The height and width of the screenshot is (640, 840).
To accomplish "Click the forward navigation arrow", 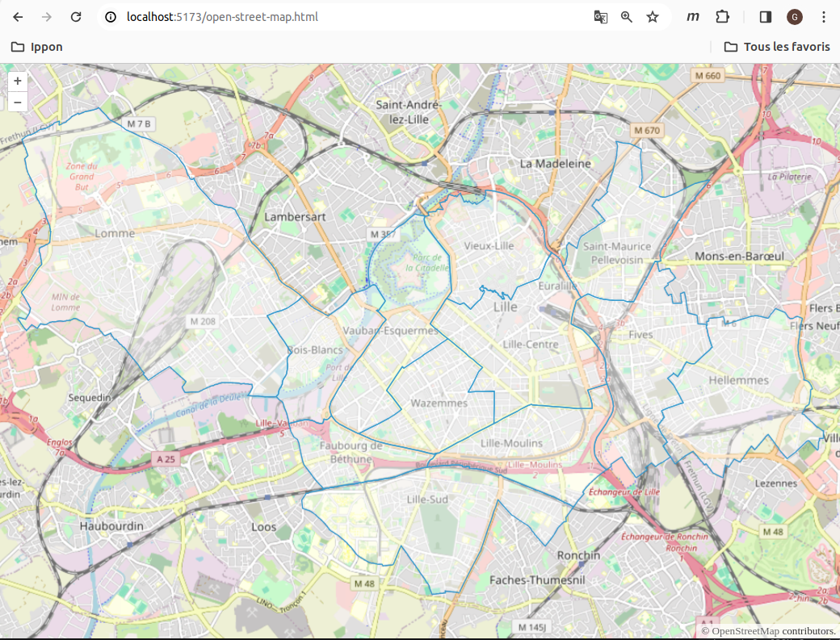I will point(47,16).
